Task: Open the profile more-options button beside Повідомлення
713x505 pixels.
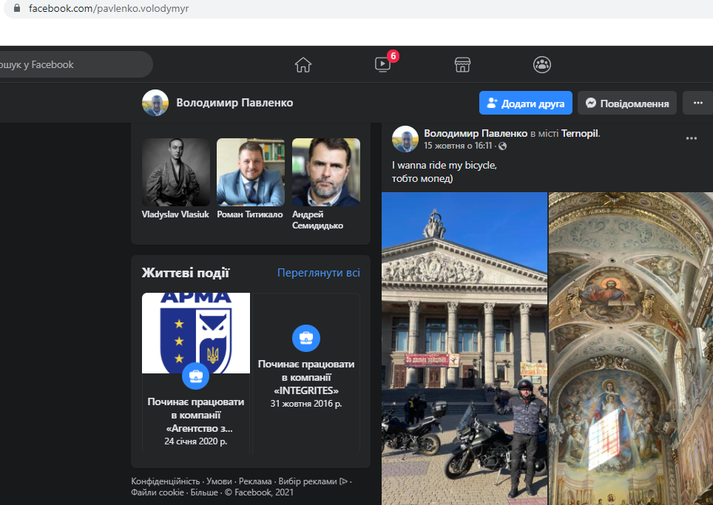Action: [695, 103]
